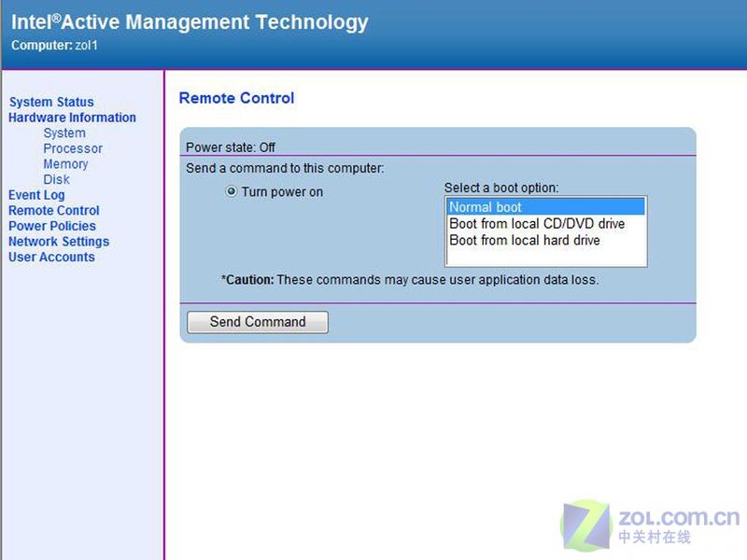
Task: Open the Processor hardware page
Action: pyautogui.click(x=73, y=148)
